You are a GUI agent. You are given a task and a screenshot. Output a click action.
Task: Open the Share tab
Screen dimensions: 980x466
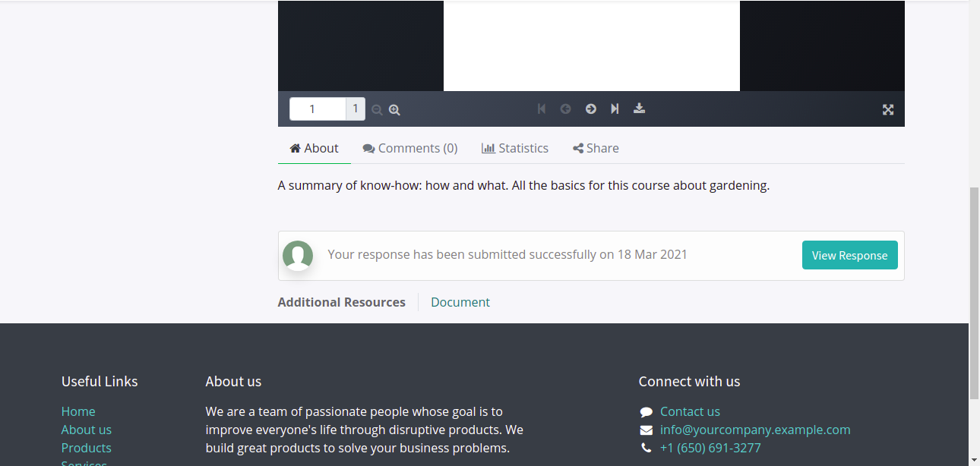coord(596,149)
